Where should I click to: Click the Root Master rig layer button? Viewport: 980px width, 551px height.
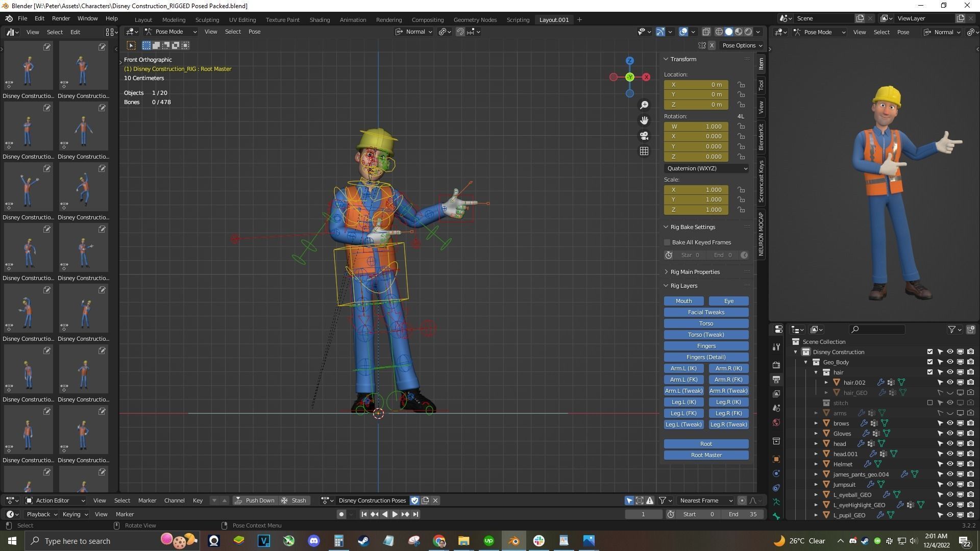(706, 455)
